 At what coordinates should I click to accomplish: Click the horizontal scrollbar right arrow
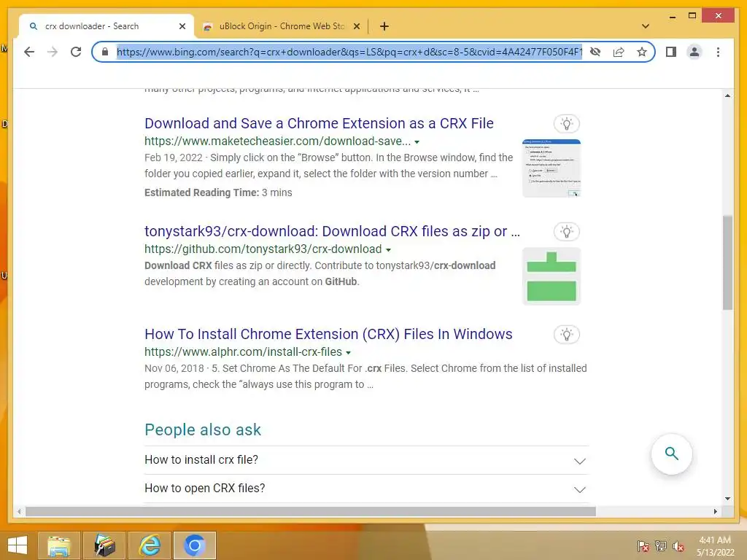tap(715, 511)
